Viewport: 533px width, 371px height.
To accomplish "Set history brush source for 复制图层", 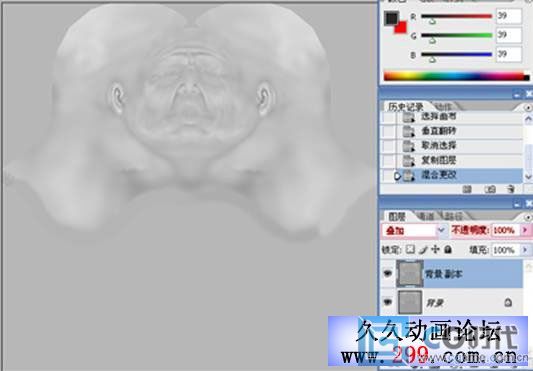I will [x=389, y=160].
